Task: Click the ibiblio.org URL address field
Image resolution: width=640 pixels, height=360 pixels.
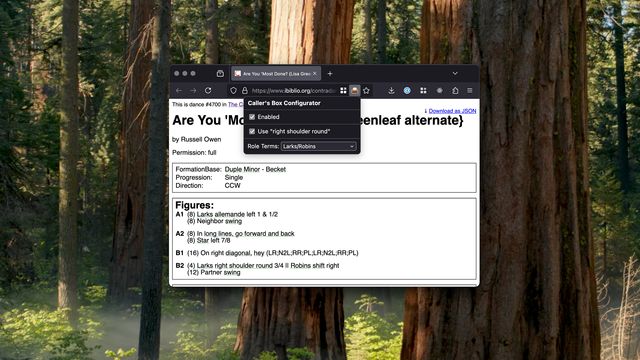Action: (294, 91)
